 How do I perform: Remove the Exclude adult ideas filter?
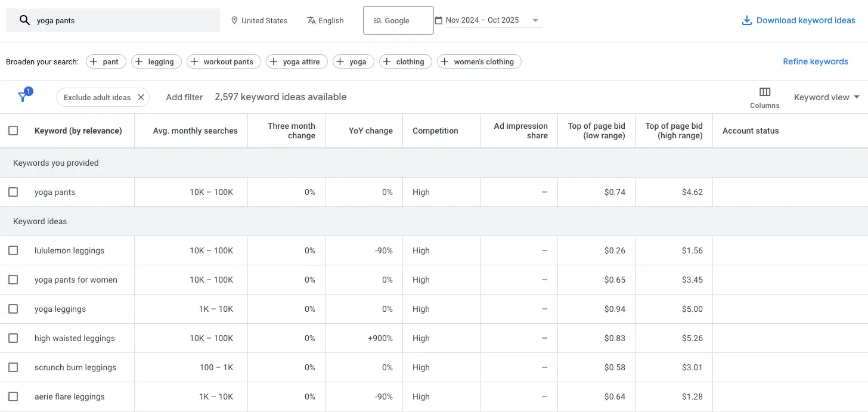pos(141,97)
